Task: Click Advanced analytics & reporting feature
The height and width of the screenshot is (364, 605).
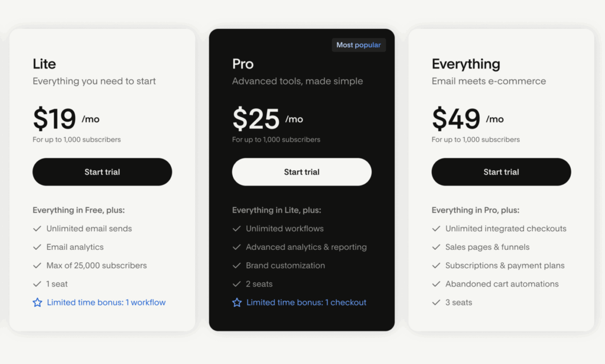Action: (x=306, y=247)
